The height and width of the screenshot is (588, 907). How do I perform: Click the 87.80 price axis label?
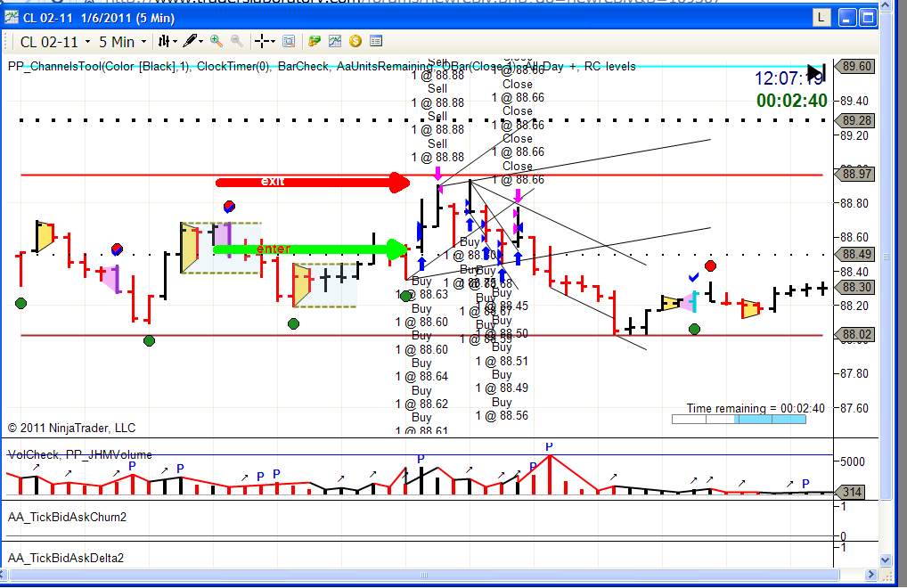point(854,374)
